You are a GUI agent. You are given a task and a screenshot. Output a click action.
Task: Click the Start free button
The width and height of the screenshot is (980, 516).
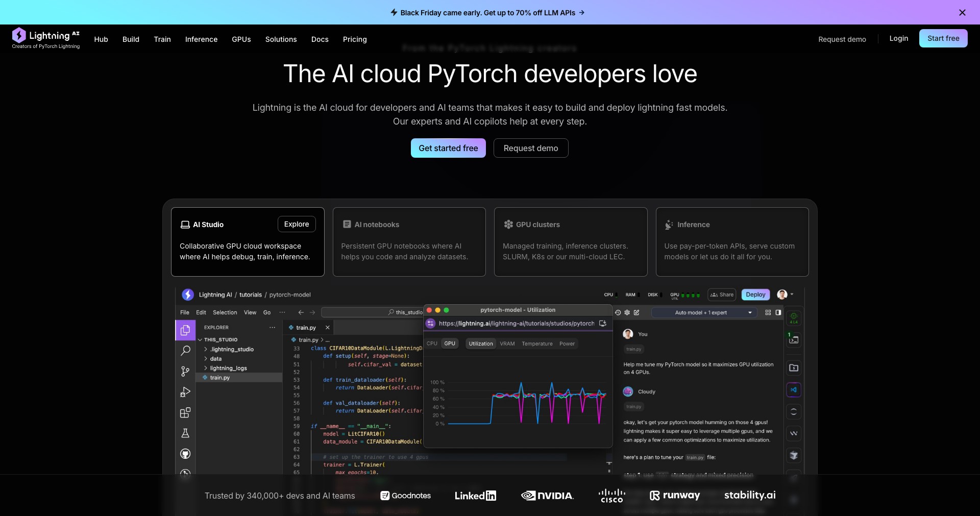click(943, 38)
